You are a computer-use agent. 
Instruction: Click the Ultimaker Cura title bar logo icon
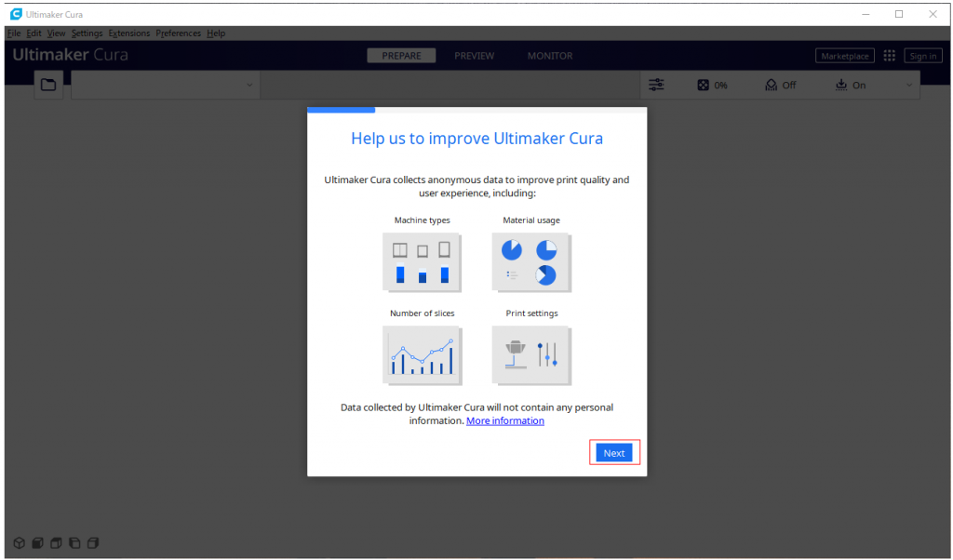tap(16, 14)
